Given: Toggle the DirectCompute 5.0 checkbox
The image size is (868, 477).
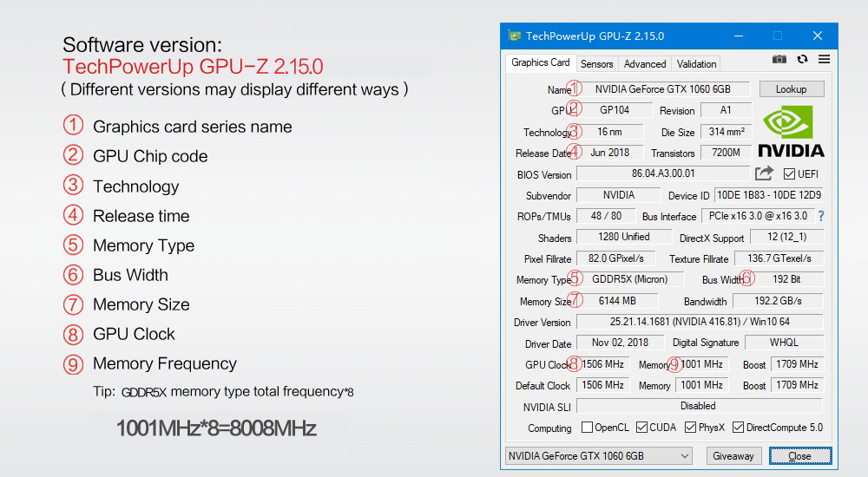Looking at the screenshot, I should coord(738,428).
